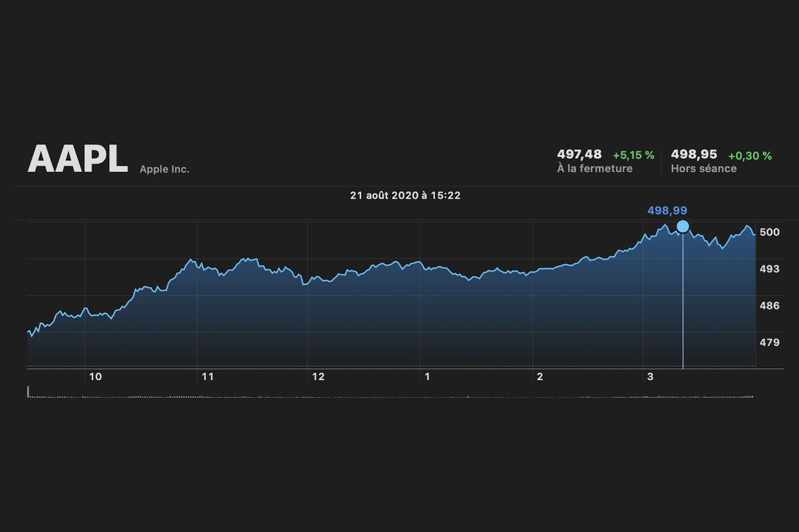Click the y-axis label 479
This screenshot has width=799, height=532.
pyautogui.click(x=769, y=342)
